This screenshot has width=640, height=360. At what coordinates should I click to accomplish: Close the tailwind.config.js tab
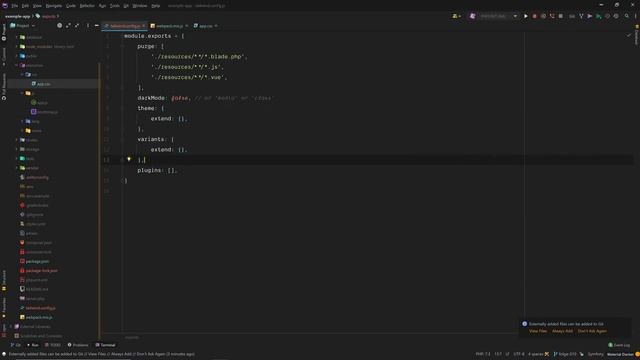point(143,26)
